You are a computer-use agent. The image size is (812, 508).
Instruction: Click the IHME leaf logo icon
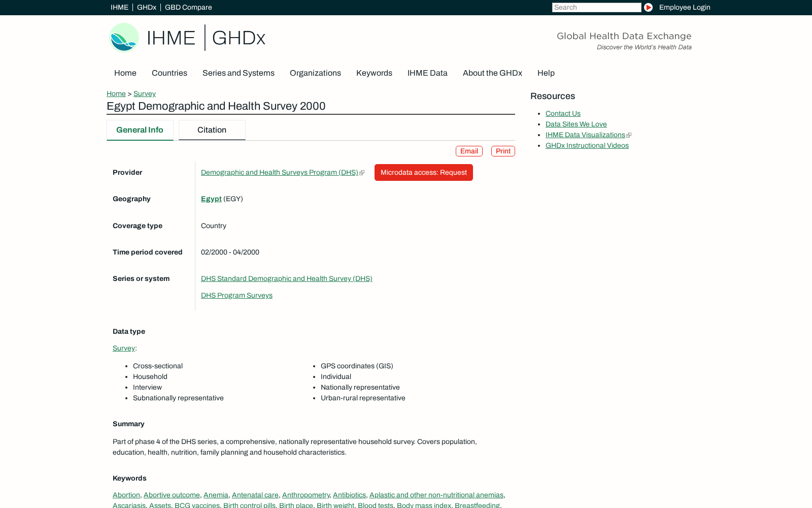[124, 38]
